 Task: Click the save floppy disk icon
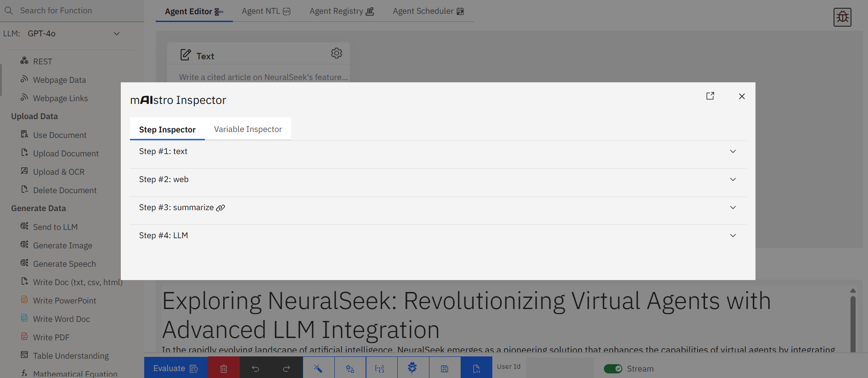click(445, 368)
